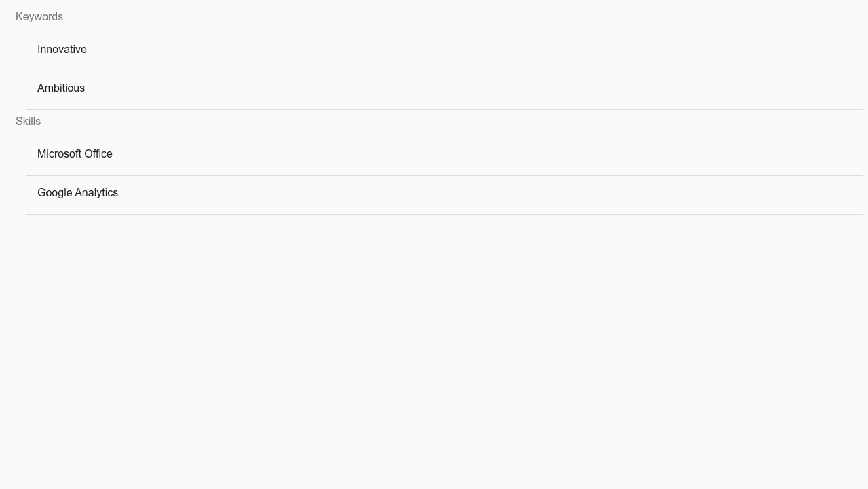Image resolution: width=868 pixels, height=489 pixels.
Task: Click the word Innovative in the list
Action: click(62, 50)
